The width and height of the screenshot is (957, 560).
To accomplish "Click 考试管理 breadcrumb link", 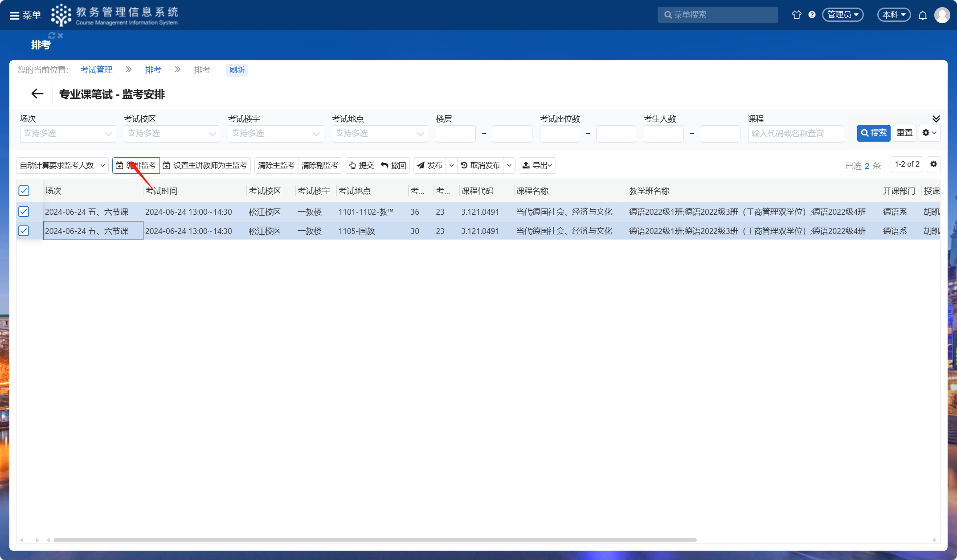I will click(96, 69).
